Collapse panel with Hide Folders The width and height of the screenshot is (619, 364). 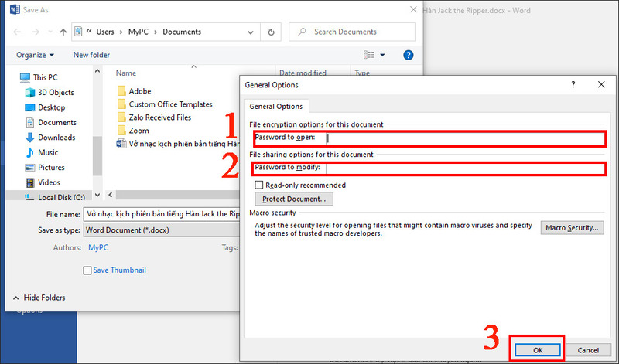39,298
